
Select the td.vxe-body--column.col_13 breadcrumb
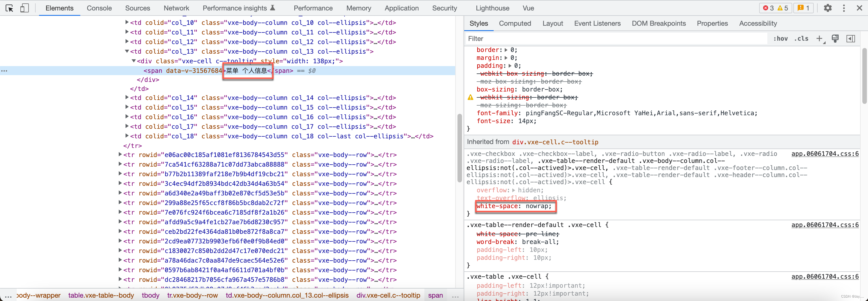pyautogui.click(x=287, y=295)
